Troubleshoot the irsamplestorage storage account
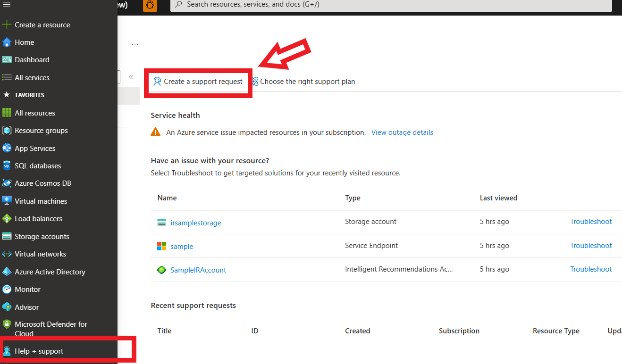The image size is (622, 364). [590, 221]
